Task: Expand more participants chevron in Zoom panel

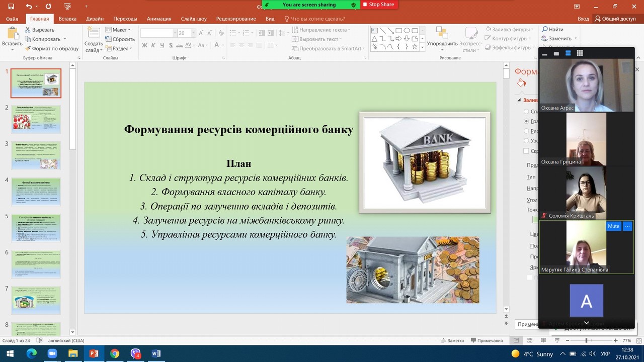Action: 586,323
